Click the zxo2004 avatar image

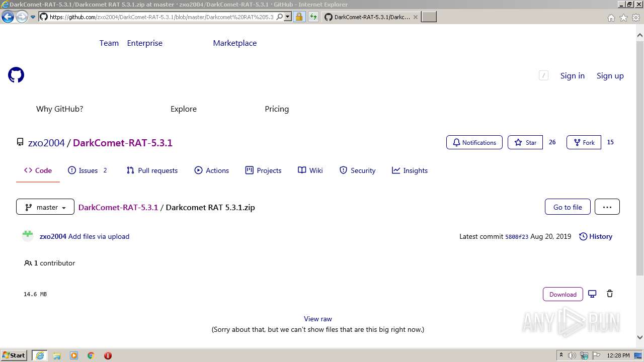28,236
